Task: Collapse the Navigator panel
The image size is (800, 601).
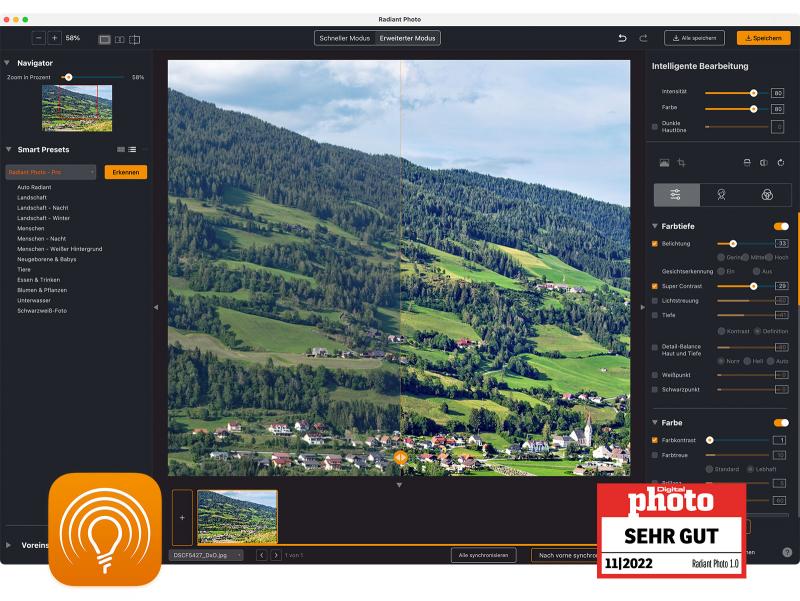Action: point(7,63)
